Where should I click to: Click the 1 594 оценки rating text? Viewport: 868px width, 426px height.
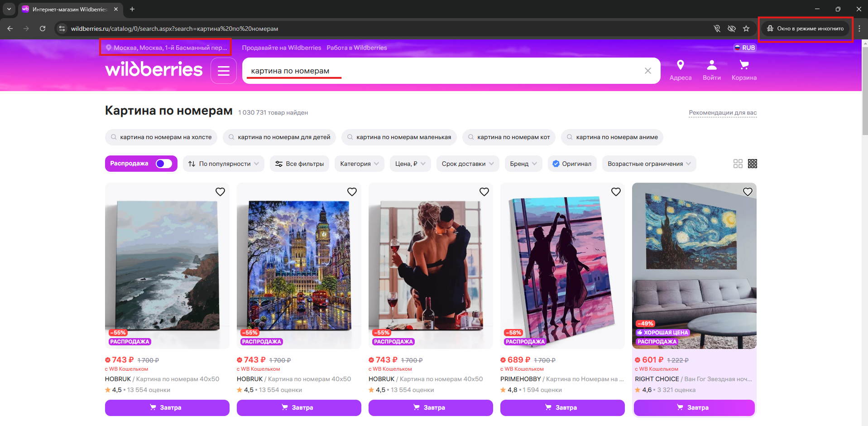542,390
